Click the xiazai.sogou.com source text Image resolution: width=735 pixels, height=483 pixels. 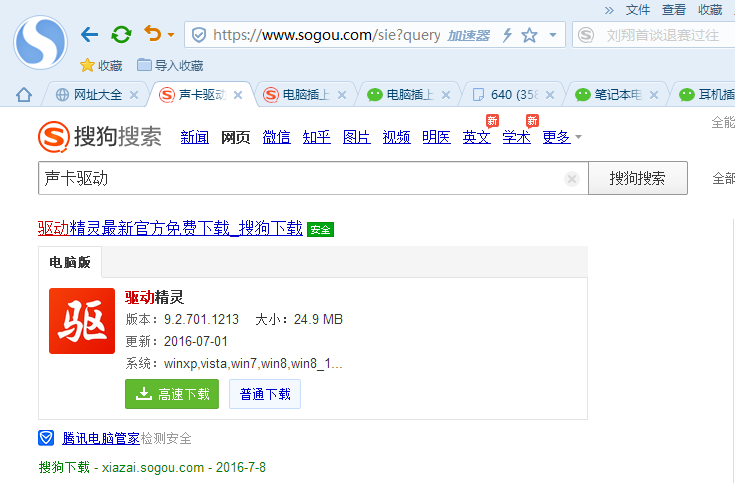[x=153, y=468]
